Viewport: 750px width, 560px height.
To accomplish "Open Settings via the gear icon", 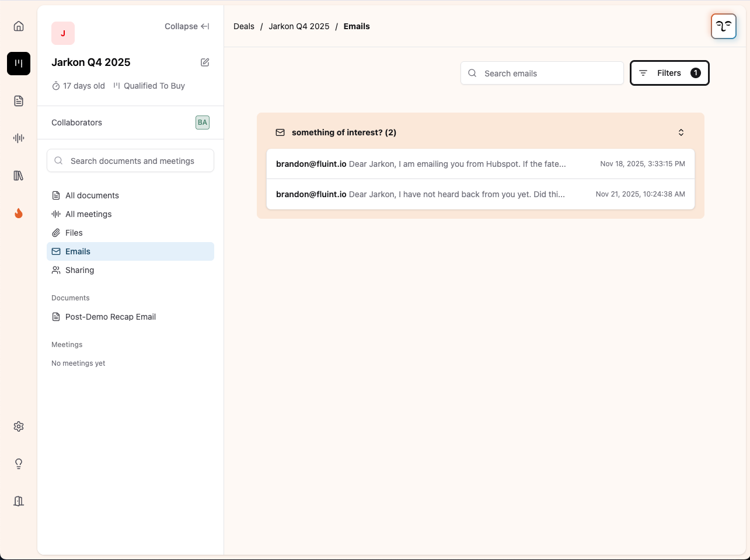I will [x=18, y=426].
